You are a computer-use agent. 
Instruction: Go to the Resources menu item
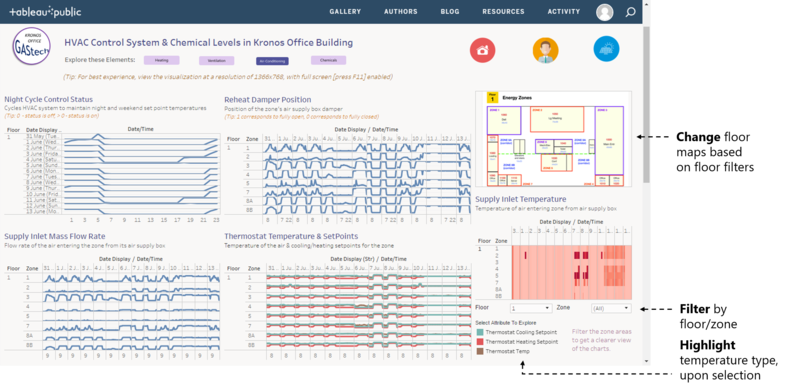503,12
